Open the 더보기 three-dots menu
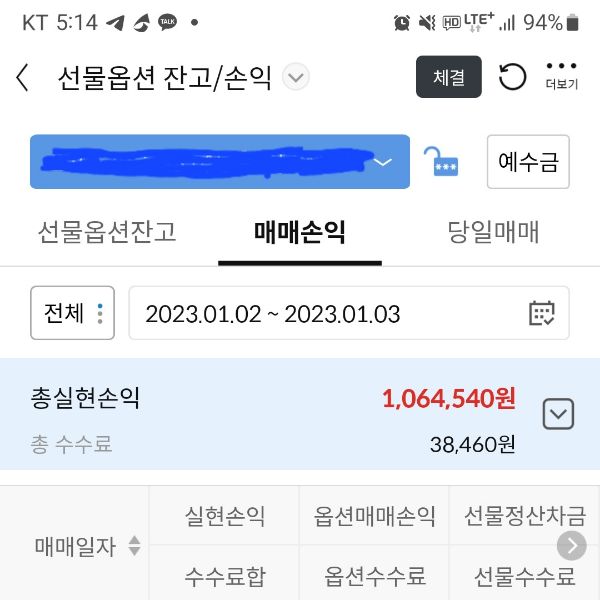This screenshot has height=600, width=600. [561, 76]
